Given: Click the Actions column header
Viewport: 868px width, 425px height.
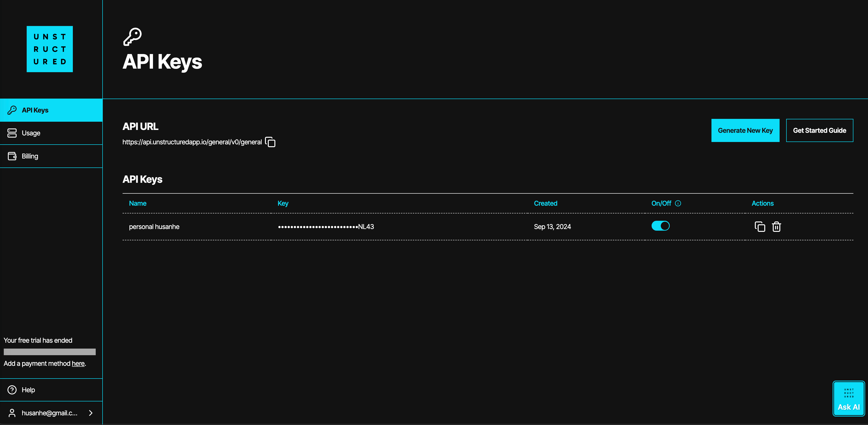Looking at the screenshot, I should tap(763, 203).
